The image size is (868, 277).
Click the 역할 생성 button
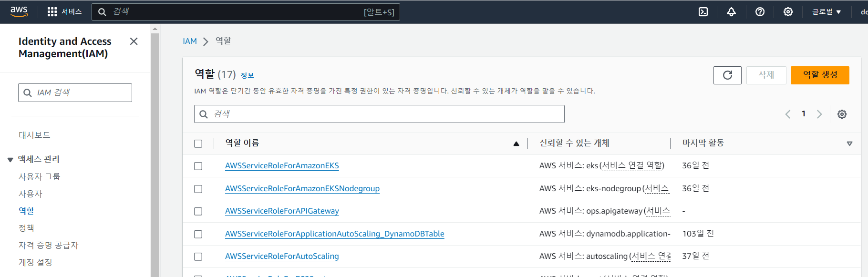click(820, 75)
